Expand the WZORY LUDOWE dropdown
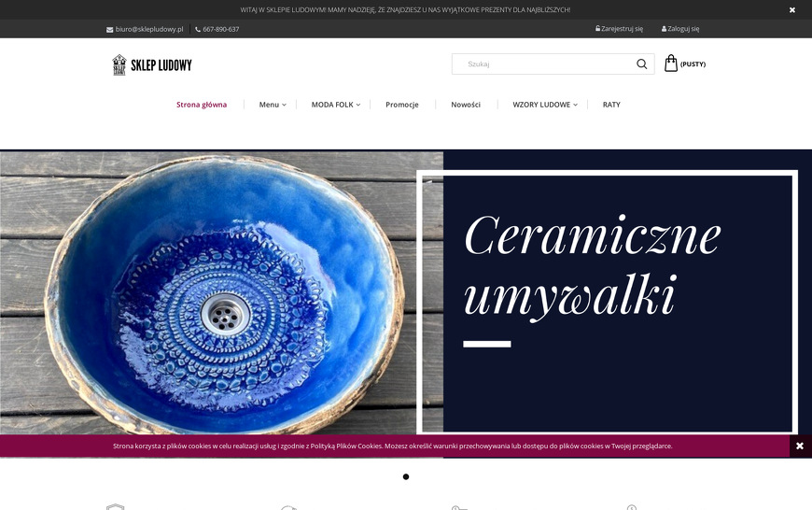The height and width of the screenshot is (510, 812). click(545, 105)
